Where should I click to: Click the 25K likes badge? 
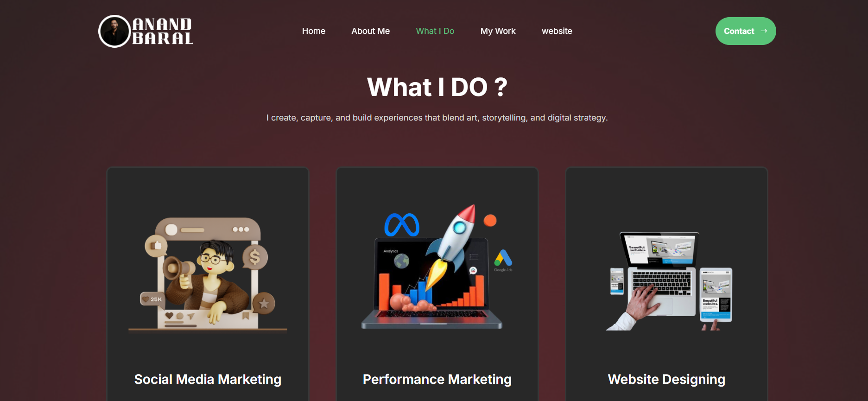tap(152, 299)
